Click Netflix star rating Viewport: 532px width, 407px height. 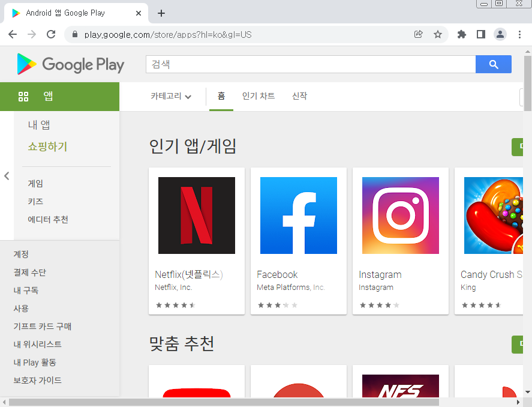pyautogui.click(x=175, y=305)
